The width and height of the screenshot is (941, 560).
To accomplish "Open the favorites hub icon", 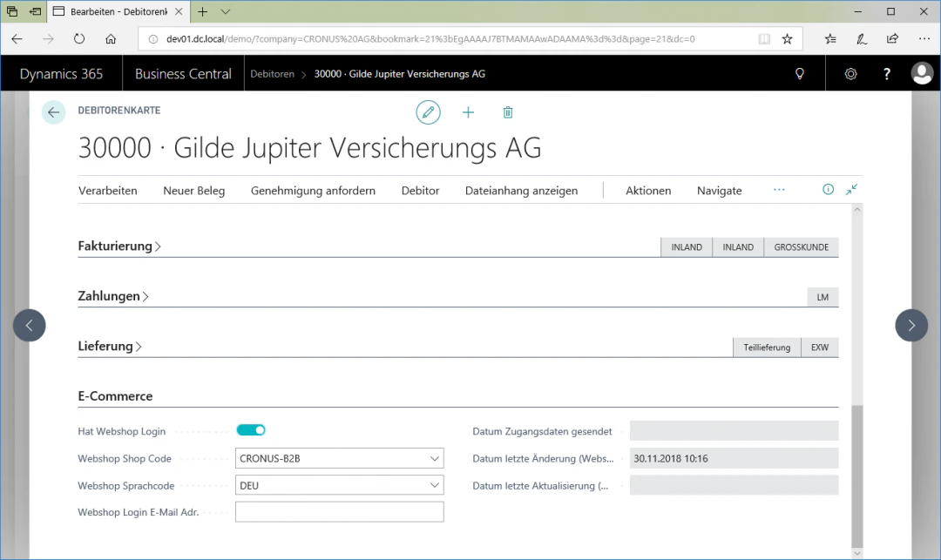I will (x=830, y=39).
